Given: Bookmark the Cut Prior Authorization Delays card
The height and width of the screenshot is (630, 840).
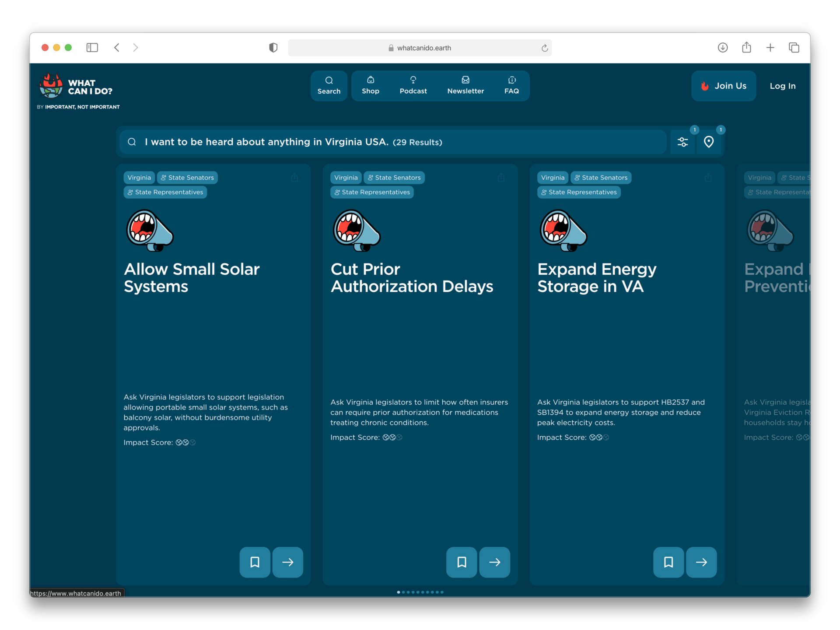Looking at the screenshot, I should tap(462, 562).
